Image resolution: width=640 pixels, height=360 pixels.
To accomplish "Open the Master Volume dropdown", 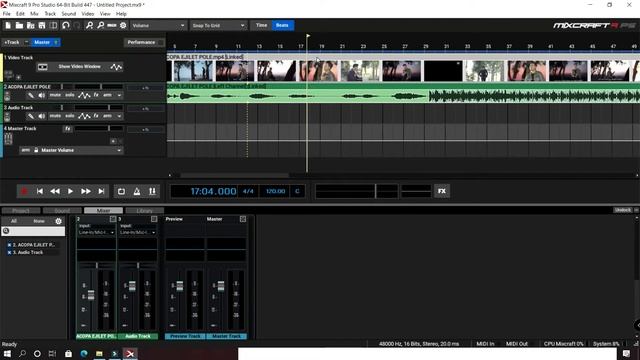I will pos(81,150).
